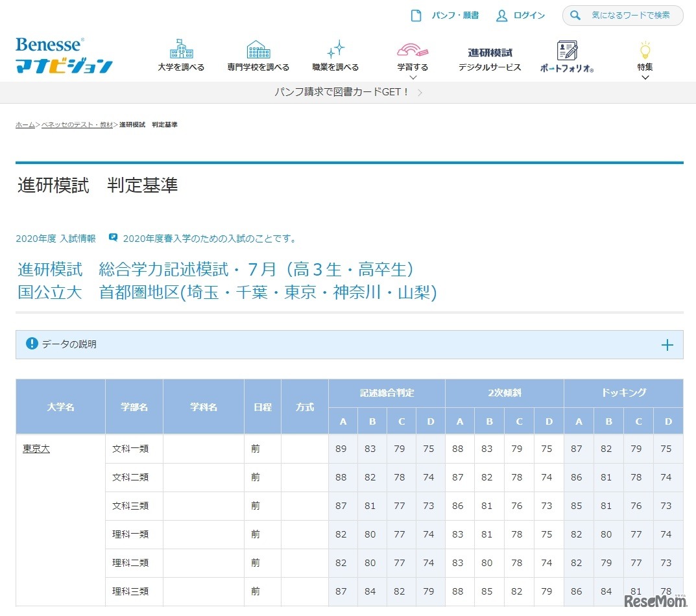Click the パンフ請求で図書カードGET banner

pos(348,93)
